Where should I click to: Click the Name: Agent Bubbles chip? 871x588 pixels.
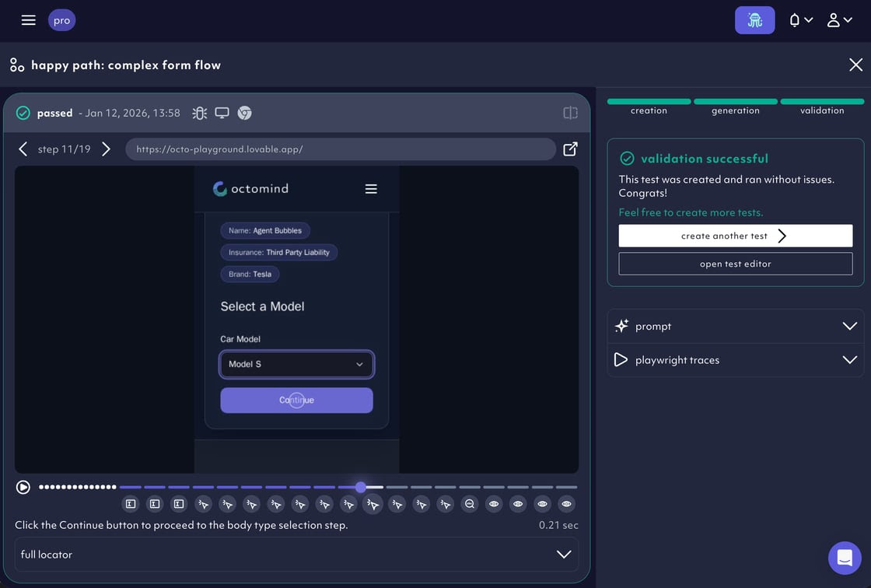pos(265,231)
